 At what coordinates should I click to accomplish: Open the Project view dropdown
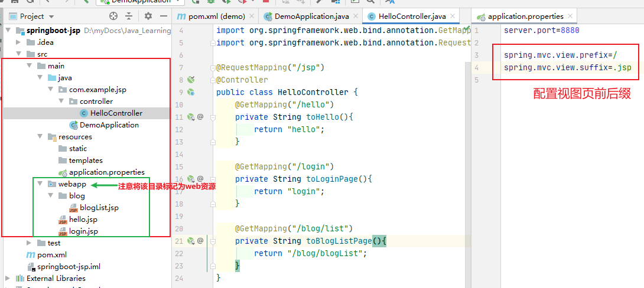(52, 17)
